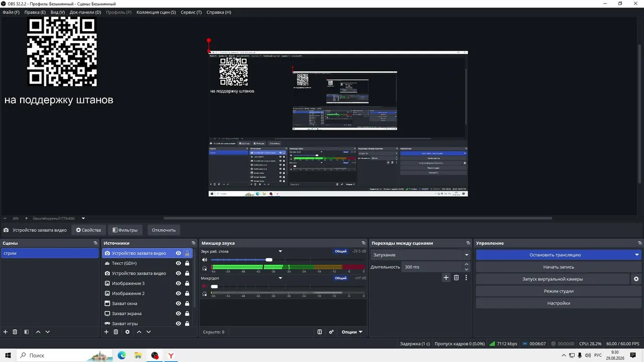644x362 pixels.
Task: Open the Файл menu
Action: [x=11, y=12]
